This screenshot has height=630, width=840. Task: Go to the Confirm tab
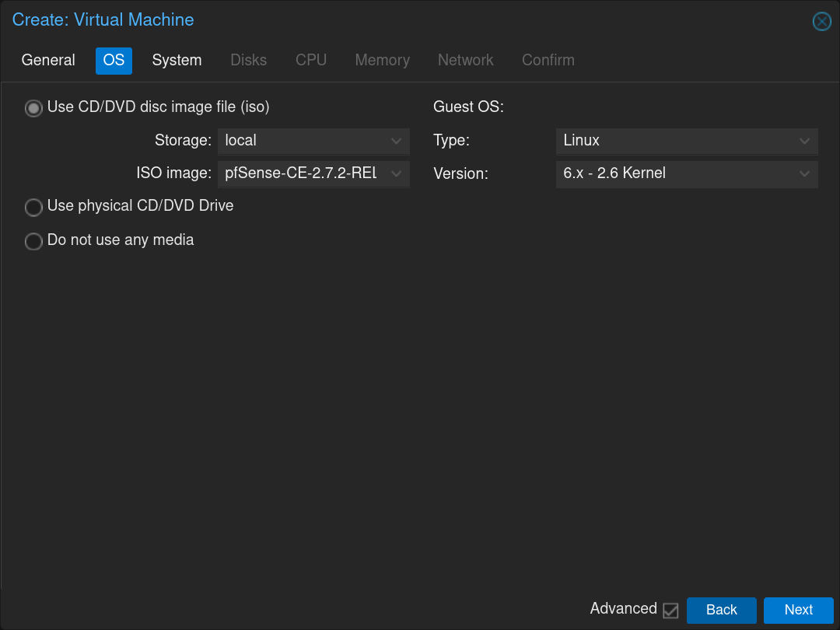coord(548,60)
